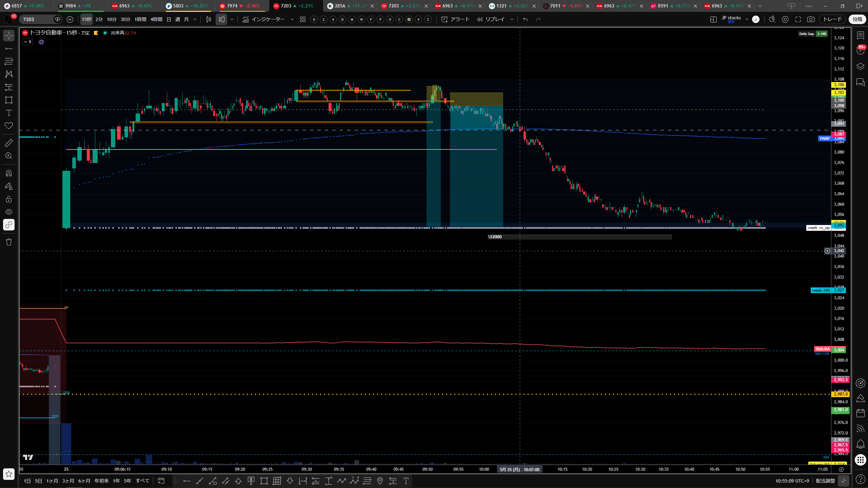Open the pattern drawing tools
This screenshot has width=868, height=488.
pyautogui.click(x=9, y=74)
